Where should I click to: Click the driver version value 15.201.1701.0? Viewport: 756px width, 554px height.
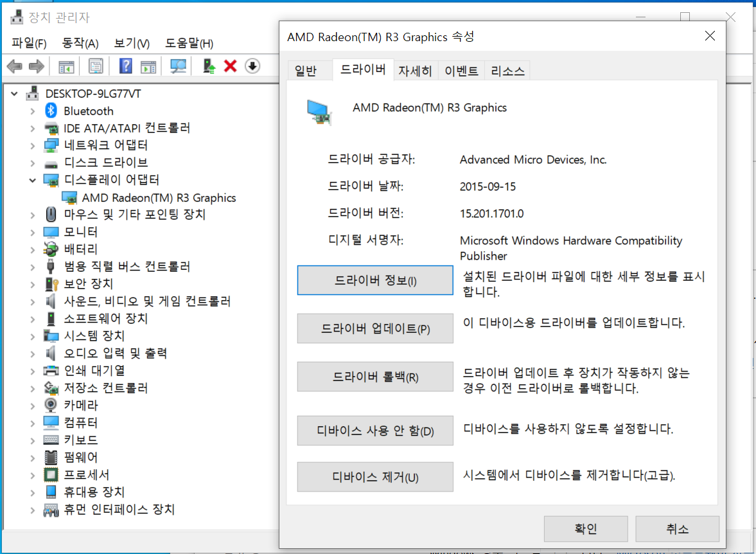(491, 214)
